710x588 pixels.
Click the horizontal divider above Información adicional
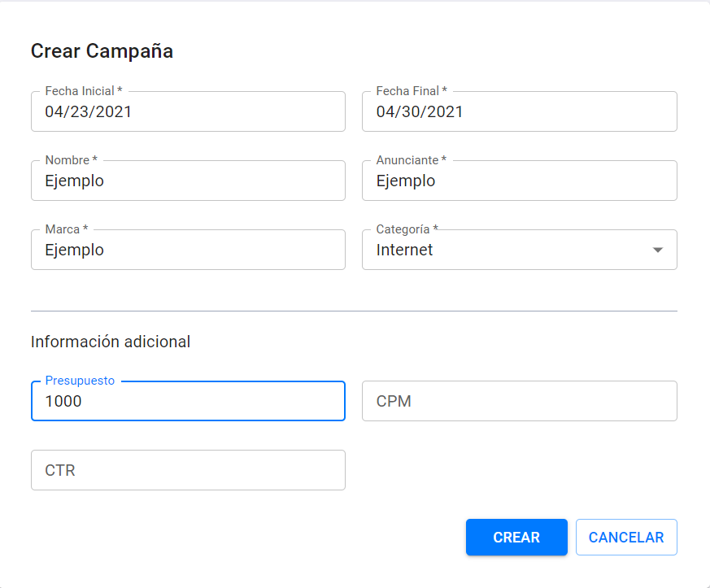pos(354,311)
